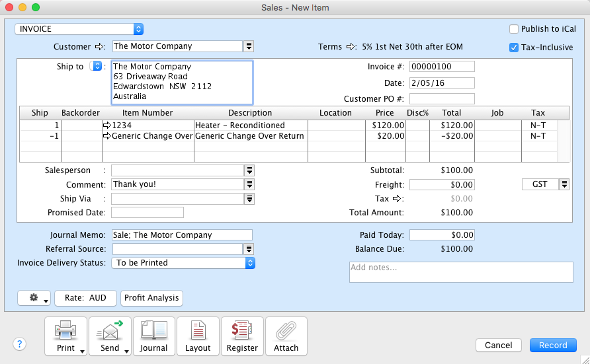Uncheck the Tax-Inclusive checkbox
The image size is (590, 364).
click(x=514, y=48)
